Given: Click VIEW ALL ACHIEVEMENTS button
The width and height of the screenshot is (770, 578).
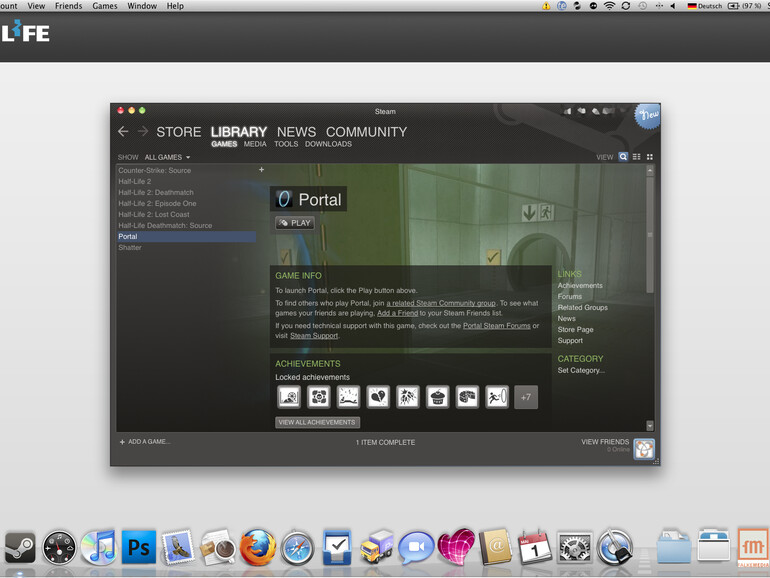Looking at the screenshot, I should click(x=317, y=422).
